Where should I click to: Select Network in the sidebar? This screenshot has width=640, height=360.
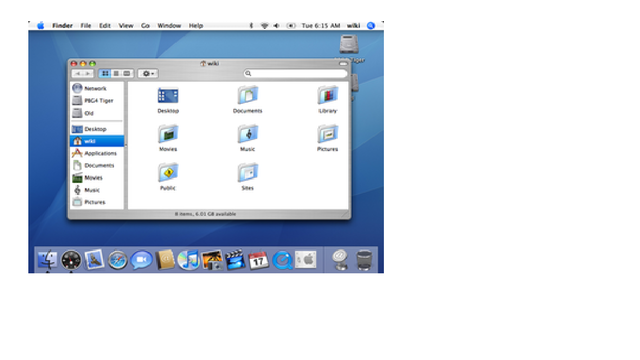[97, 88]
